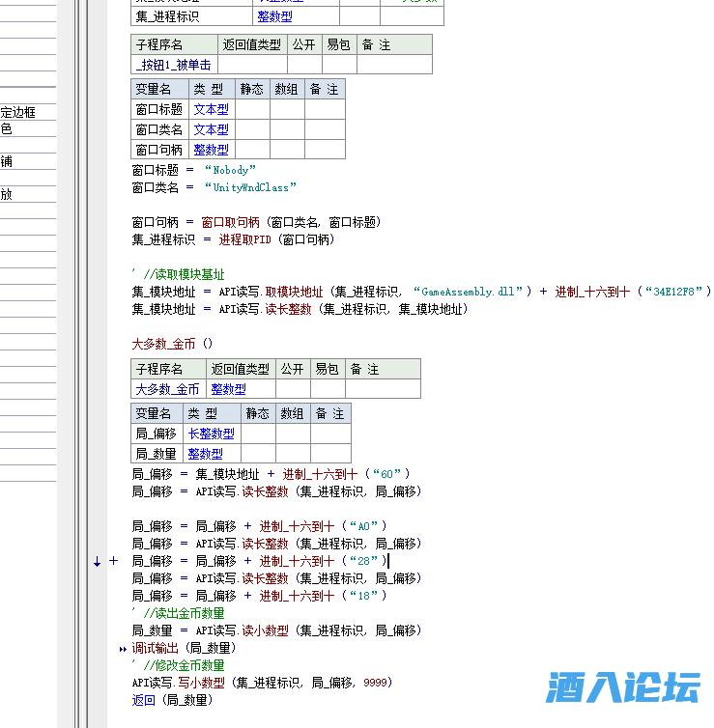
Task: Click the down-arrow marker in the code gutter
Action: [x=98, y=561]
